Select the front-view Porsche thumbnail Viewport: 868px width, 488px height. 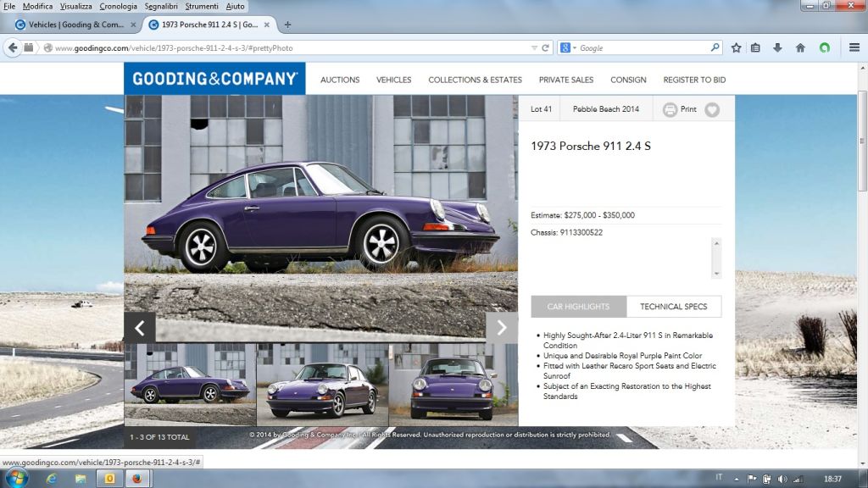click(453, 385)
